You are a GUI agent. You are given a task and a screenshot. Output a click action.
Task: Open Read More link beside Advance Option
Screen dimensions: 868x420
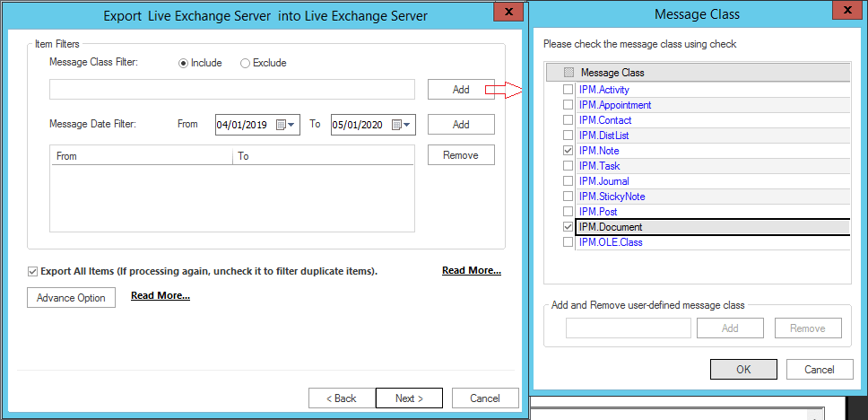coord(161,295)
